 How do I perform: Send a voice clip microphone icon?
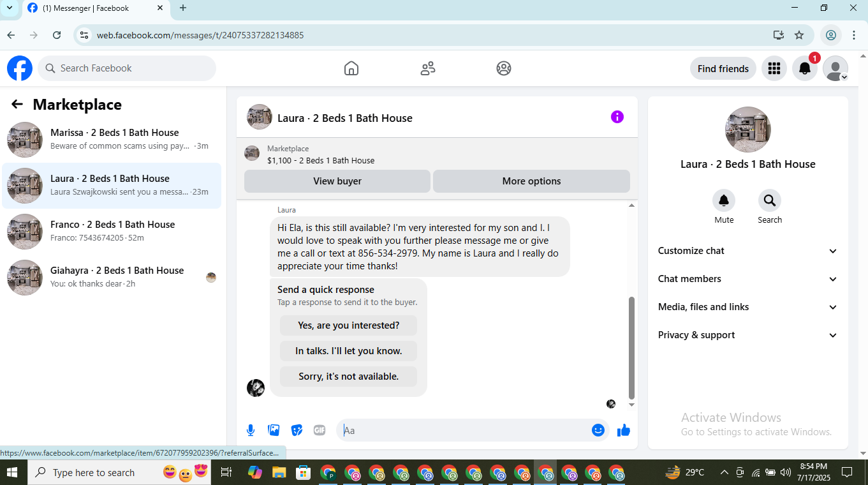coord(251,430)
